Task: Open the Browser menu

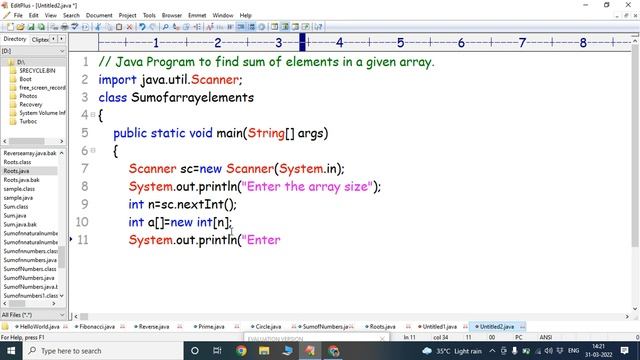Action: [172, 15]
